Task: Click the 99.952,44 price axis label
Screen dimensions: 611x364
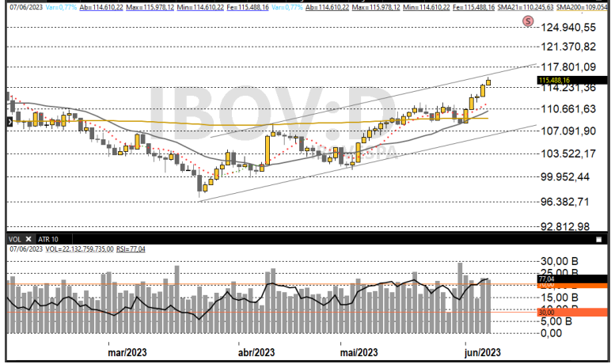Action: click(x=565, y=177)
